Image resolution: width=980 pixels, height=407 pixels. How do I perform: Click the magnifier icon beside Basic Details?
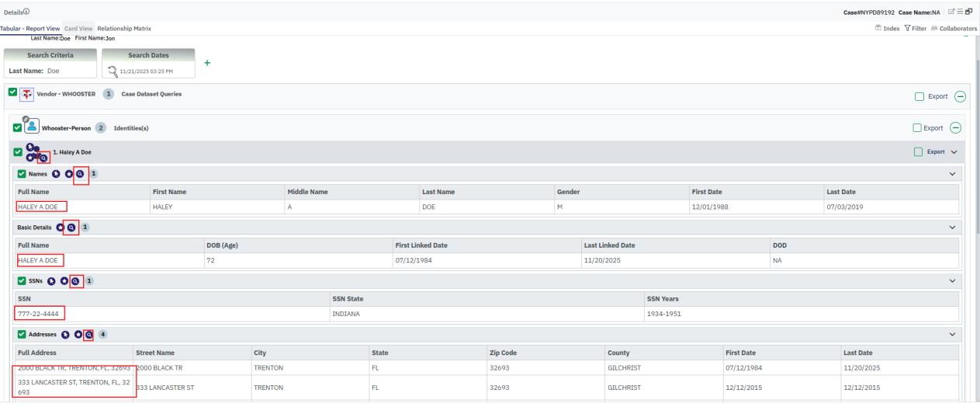pyautogui.click(x=71, y=228)
